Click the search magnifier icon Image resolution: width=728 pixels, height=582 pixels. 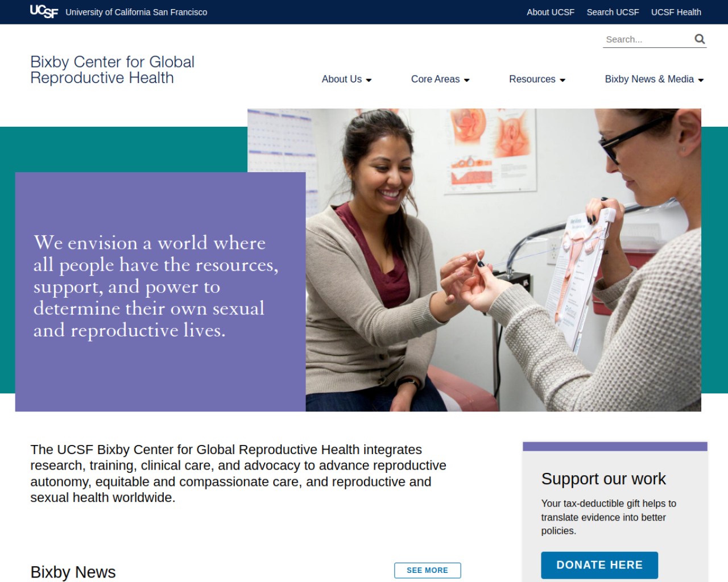[700, 39]
